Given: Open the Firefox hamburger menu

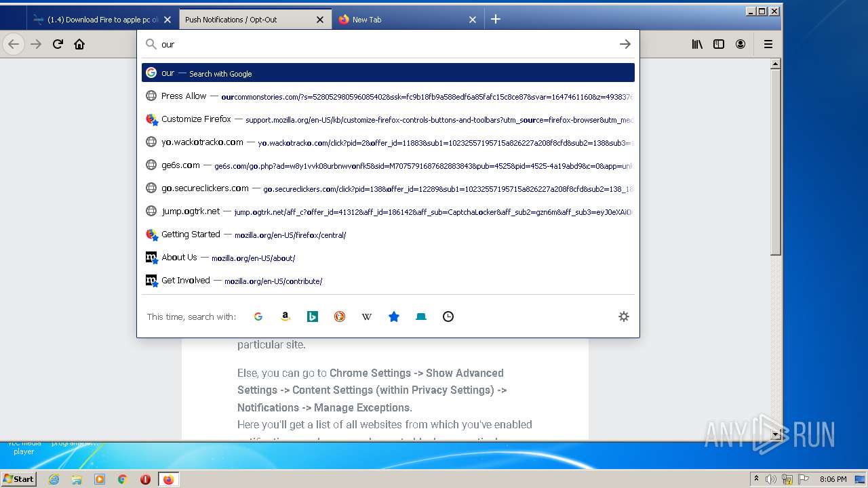Looking at the screenshot, I should [768, 44].
